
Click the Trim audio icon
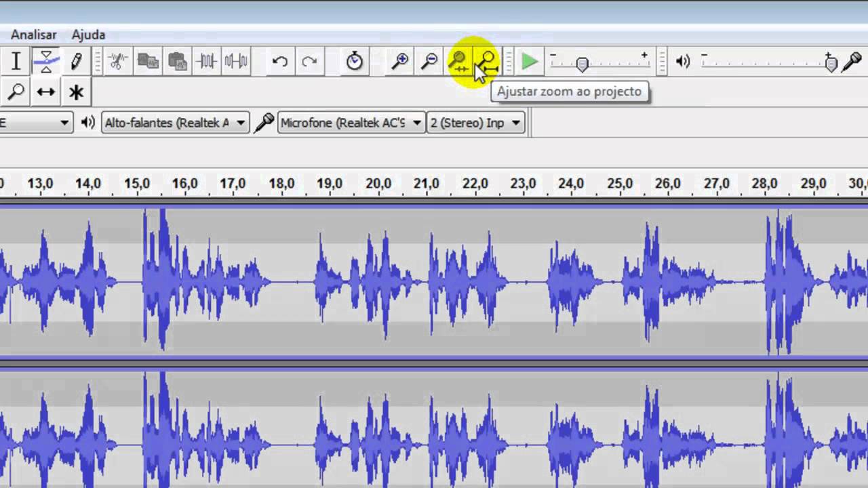[206, 61]
